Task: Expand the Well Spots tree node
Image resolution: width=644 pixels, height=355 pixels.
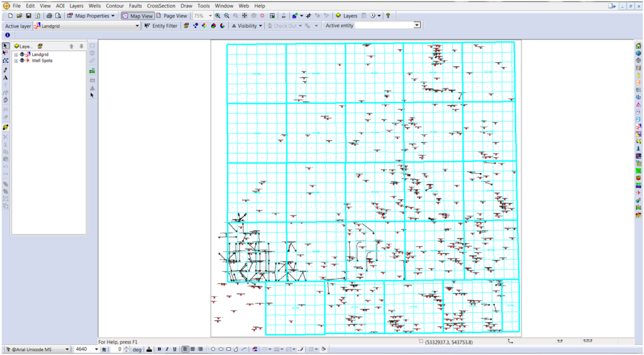Action: [x=16, y=60]
